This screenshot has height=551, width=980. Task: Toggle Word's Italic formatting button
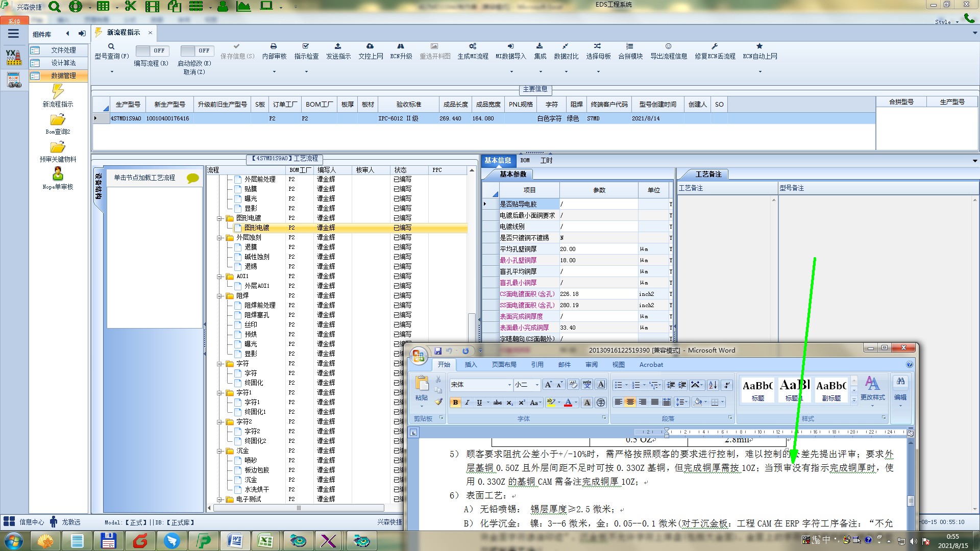click(x=467, y=403)
